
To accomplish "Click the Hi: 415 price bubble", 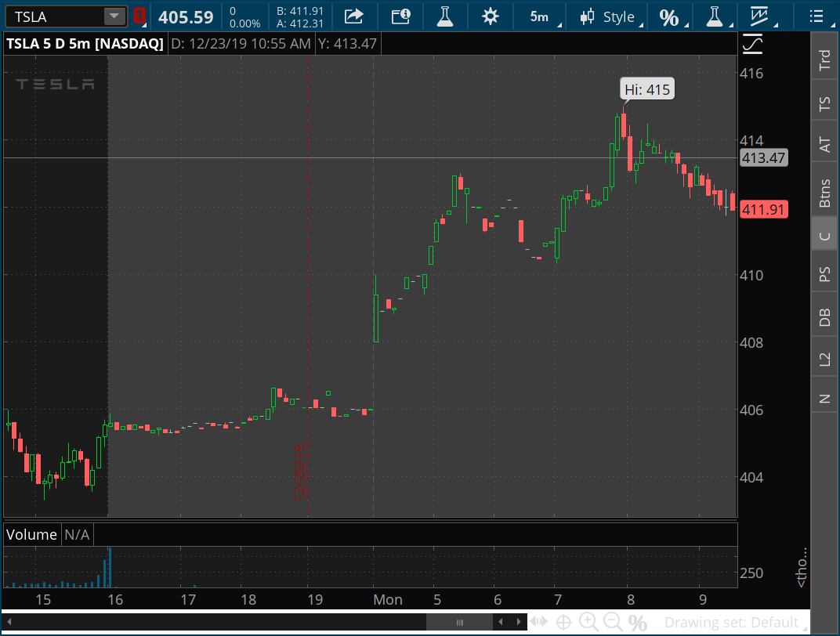I will 647,89.
